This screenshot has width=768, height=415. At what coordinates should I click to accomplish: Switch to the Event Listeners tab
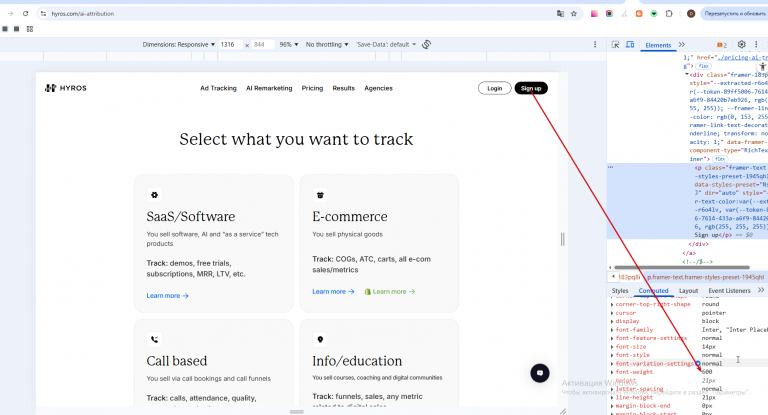pyautogui.click(x=729, y=291)
